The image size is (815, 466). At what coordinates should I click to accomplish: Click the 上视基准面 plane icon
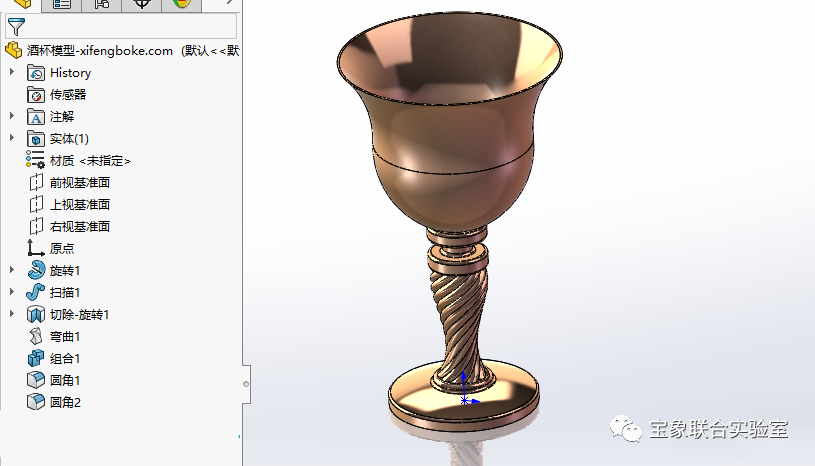(35, 204)
